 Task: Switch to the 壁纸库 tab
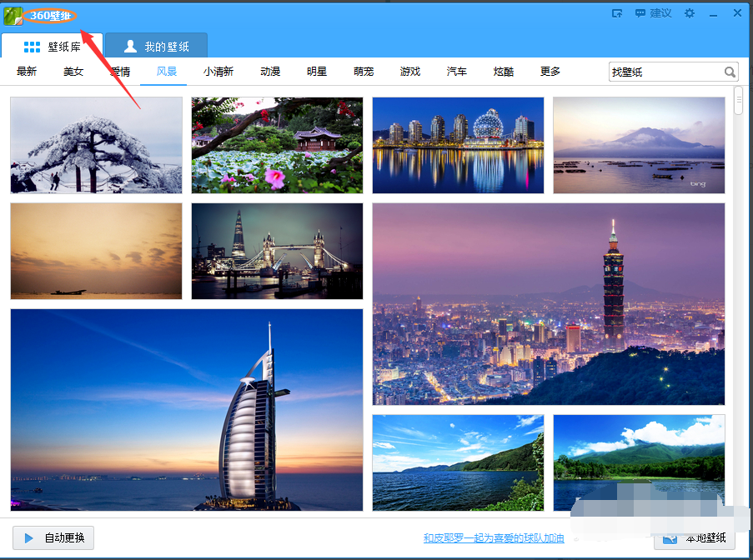point(52,47)
